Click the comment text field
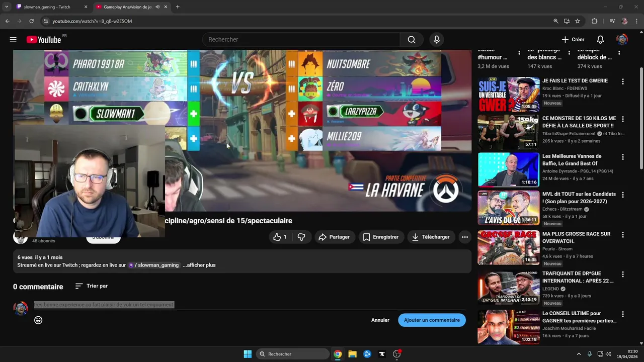The height and width of the screenshot is (362, 644). (x=250, y=305)
